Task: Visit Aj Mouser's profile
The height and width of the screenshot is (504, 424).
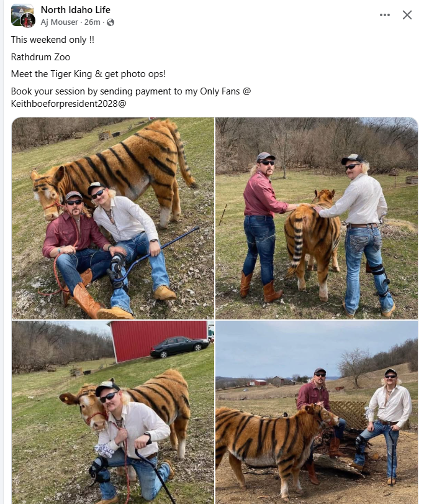Action: [x=60, y=22]
